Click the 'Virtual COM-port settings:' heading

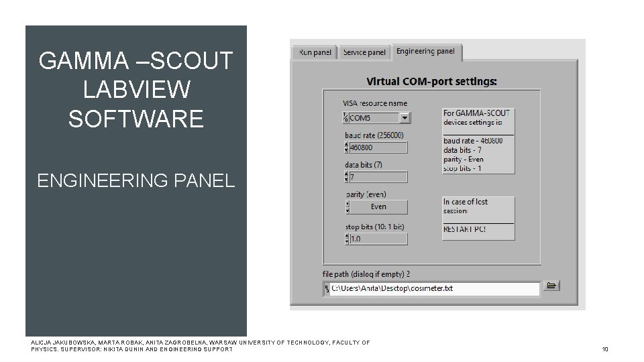[431, 81]
